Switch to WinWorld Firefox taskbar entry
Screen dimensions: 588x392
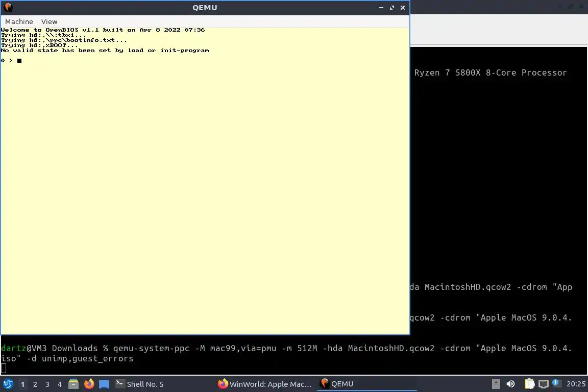(265, 384)
